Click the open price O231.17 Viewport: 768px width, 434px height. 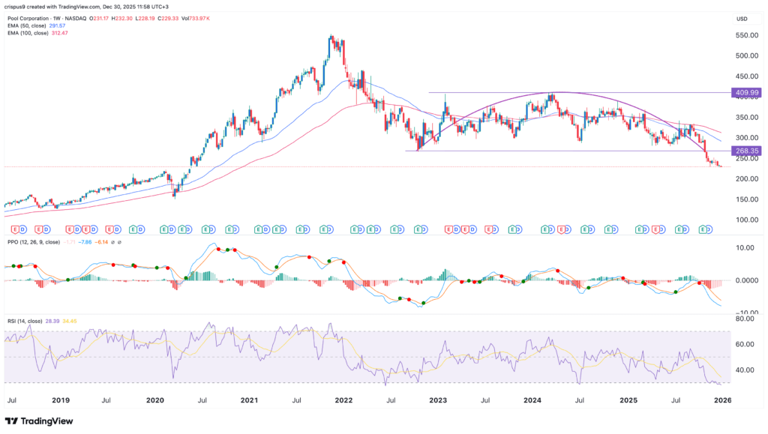tap(99, 18)
